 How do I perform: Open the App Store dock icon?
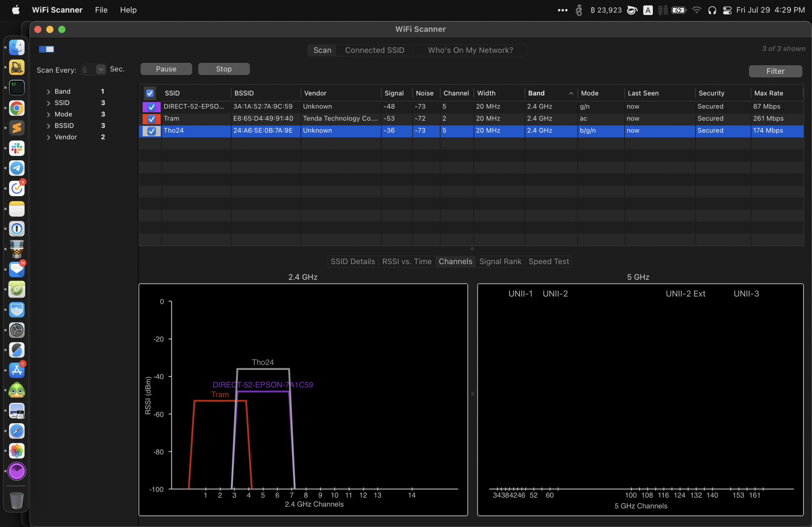(17, 370)
